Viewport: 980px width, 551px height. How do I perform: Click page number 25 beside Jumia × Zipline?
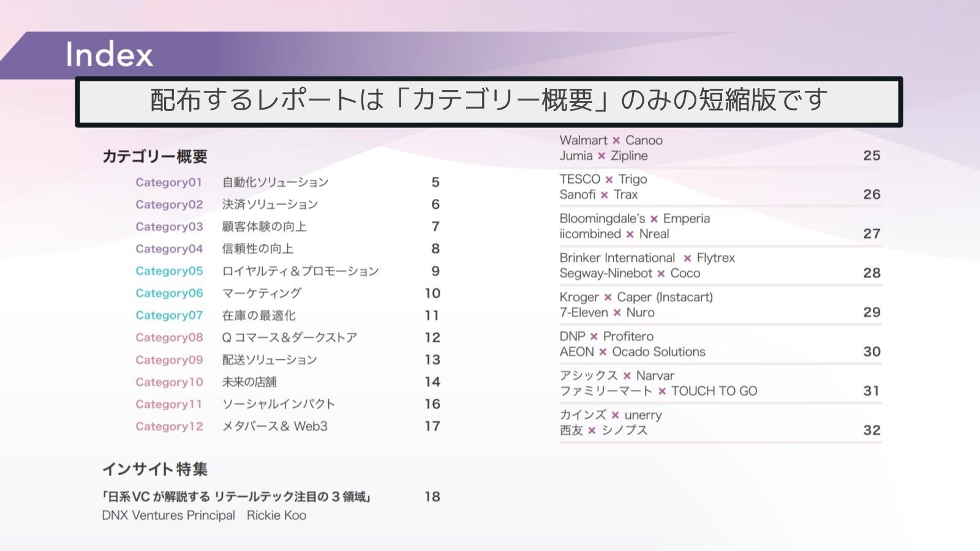[872, 156]
